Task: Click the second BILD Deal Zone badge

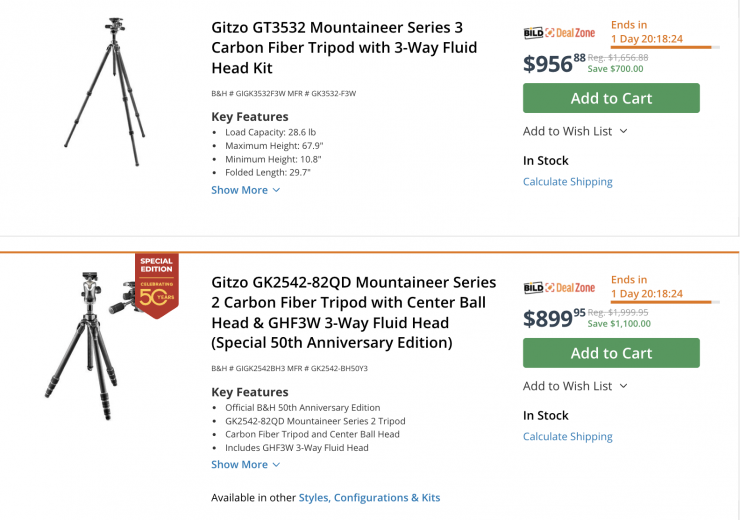Action: pos(559,288)
